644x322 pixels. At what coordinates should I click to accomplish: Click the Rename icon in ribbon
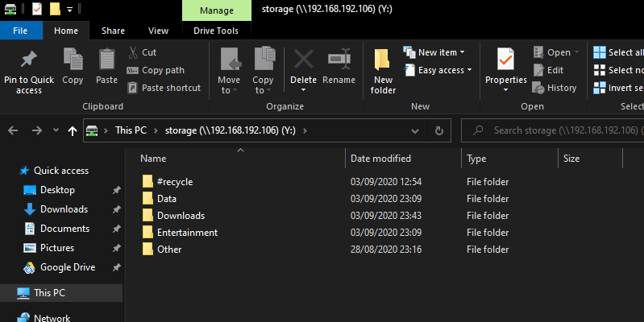(x=339, y=60)
